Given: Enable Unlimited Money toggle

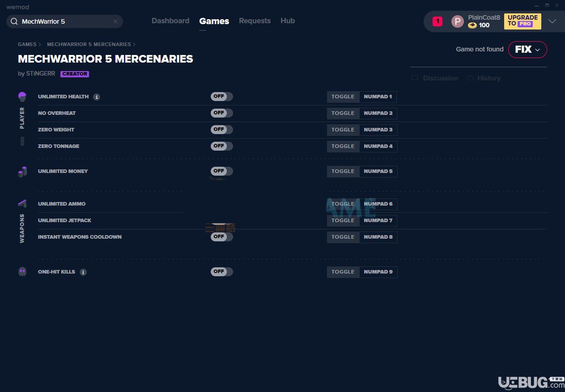Looking at the screenshot, I should pyautogui.click(x=222, y=171).
